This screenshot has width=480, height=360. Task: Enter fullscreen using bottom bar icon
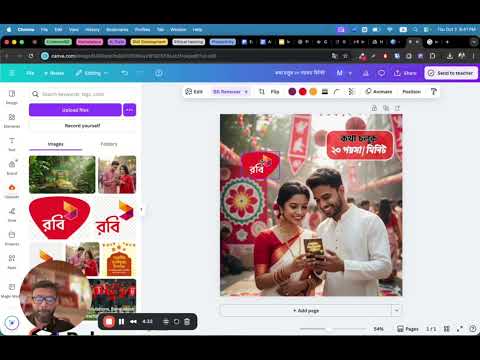460,329
